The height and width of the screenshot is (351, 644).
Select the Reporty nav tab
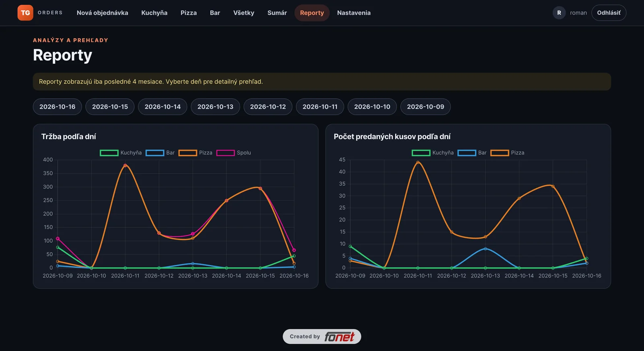[x=312, y=13]
